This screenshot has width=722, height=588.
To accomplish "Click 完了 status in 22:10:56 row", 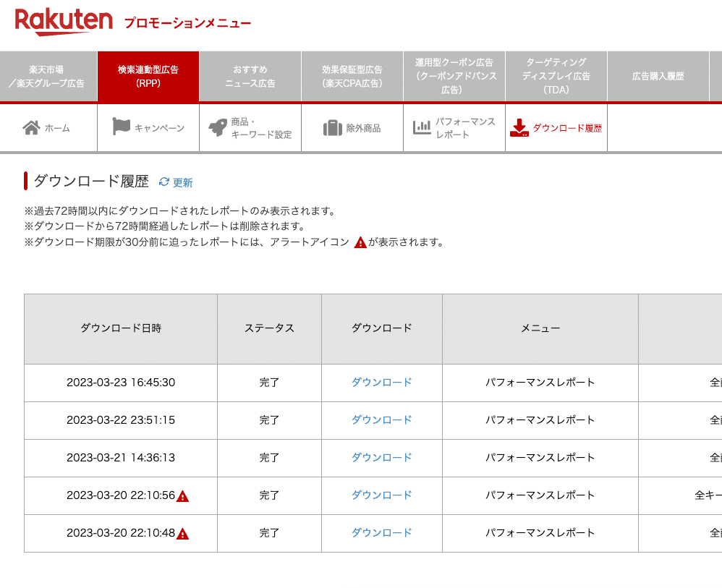I will coord(269,495).
